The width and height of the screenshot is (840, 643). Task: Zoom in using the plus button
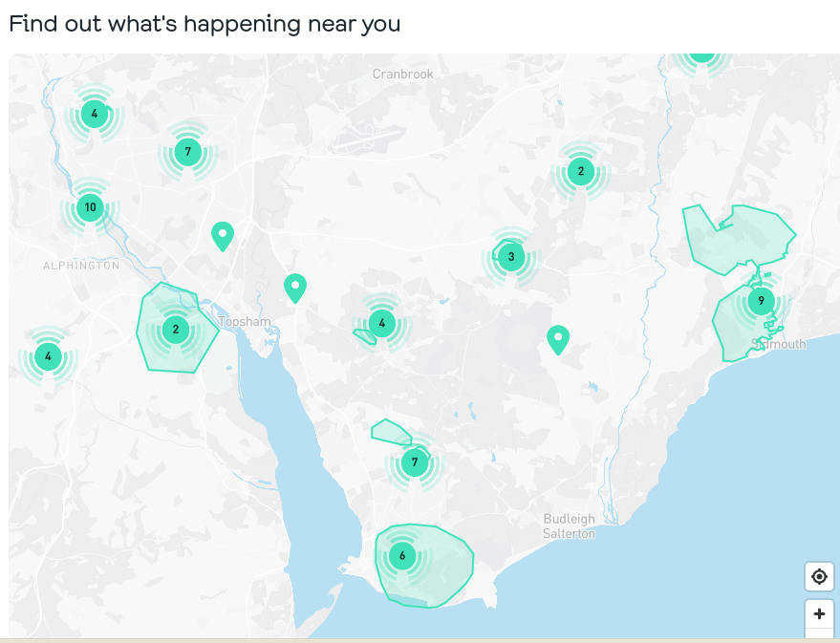[x=819, y=614]
